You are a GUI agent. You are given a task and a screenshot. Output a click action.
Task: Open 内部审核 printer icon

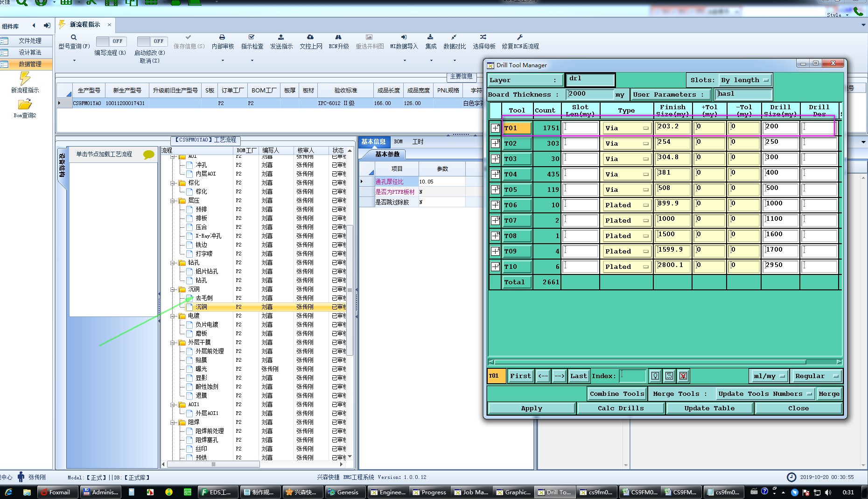tap(222, 37)
